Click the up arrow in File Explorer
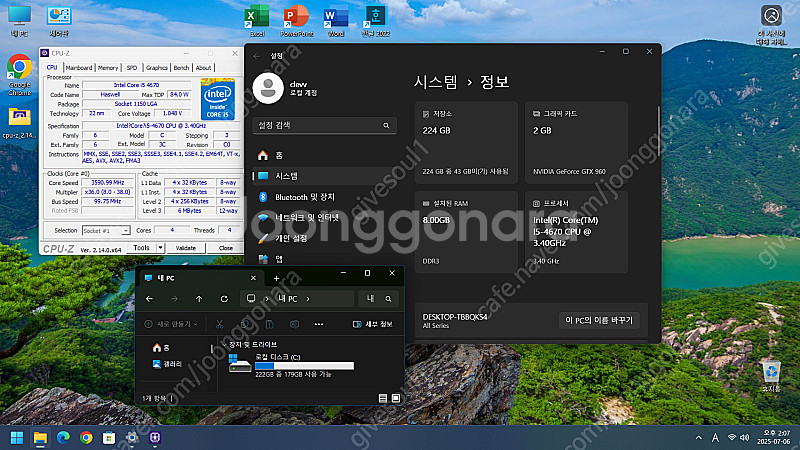Viewport: 800px width, 450px height. pyautogui.click(x=199, y=299)
